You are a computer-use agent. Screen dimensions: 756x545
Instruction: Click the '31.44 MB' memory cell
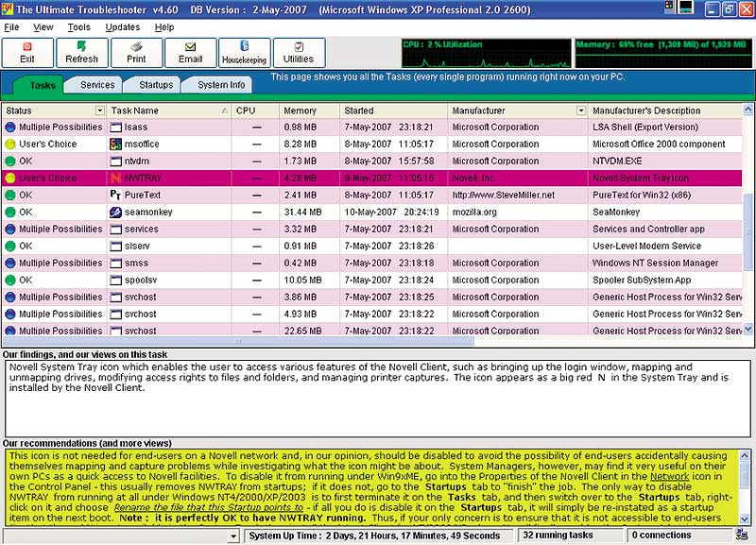point(302,212)
